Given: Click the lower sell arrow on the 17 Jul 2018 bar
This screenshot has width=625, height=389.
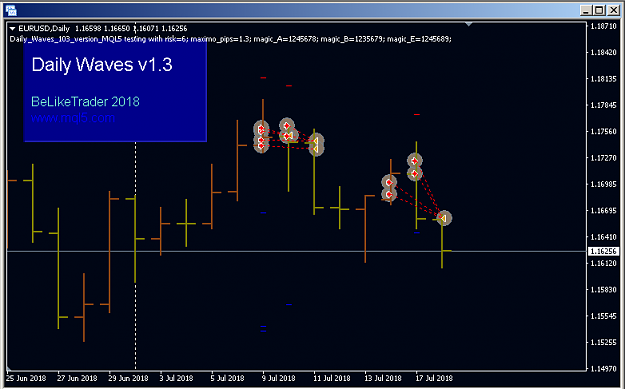Looking at the screenshot, I should point(415,174).
